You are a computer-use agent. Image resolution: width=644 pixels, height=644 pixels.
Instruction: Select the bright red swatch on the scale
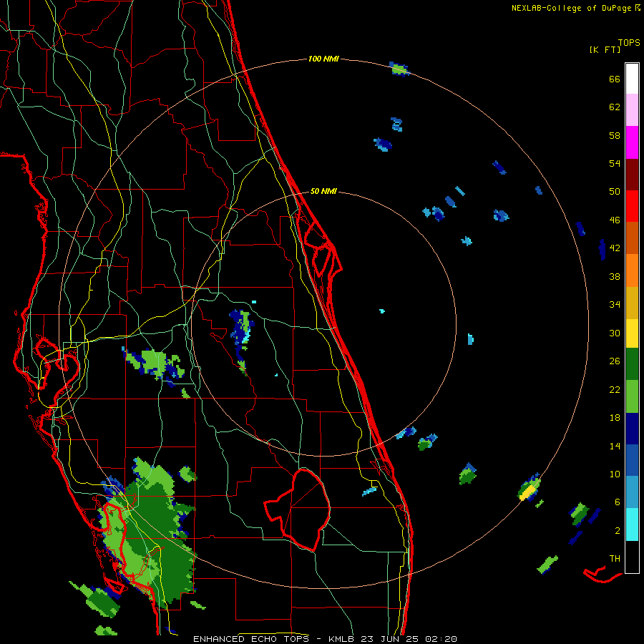[x=632, y=206]
